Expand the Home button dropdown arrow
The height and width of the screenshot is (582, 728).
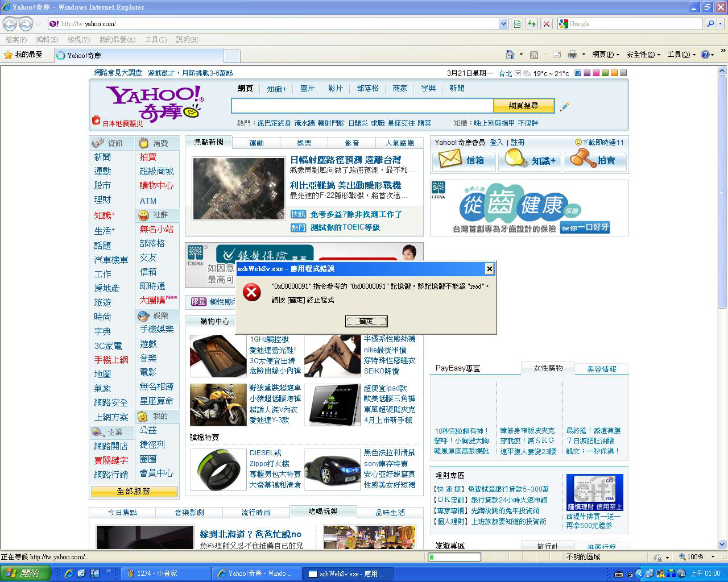pyautogui.click(x=521, y=55)
